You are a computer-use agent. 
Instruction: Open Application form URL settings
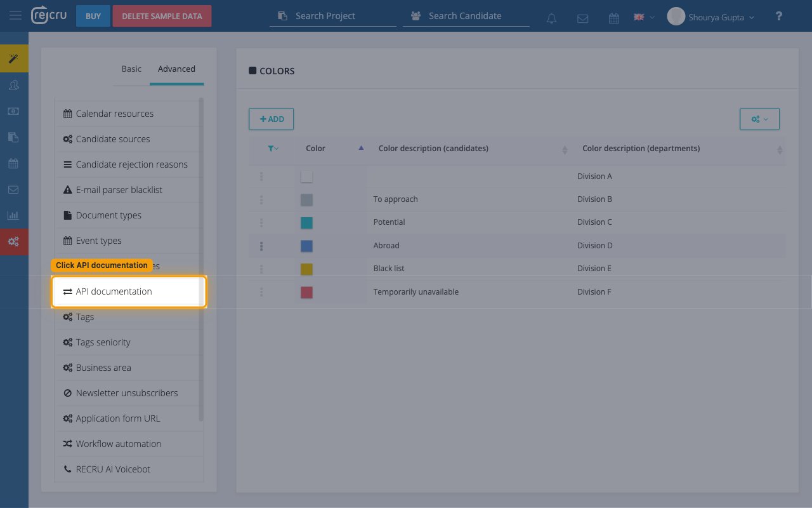pos(129,418)
